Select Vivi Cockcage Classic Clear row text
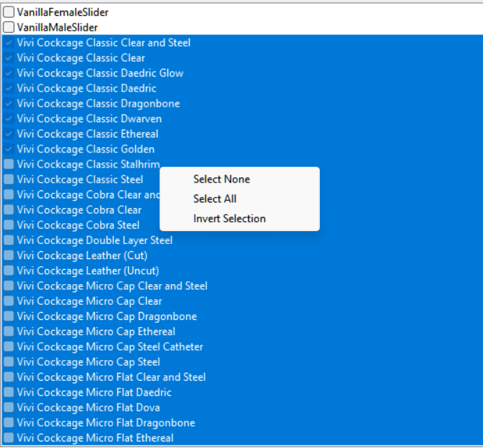This screenshot has height=448, width=483. [81, 58]
